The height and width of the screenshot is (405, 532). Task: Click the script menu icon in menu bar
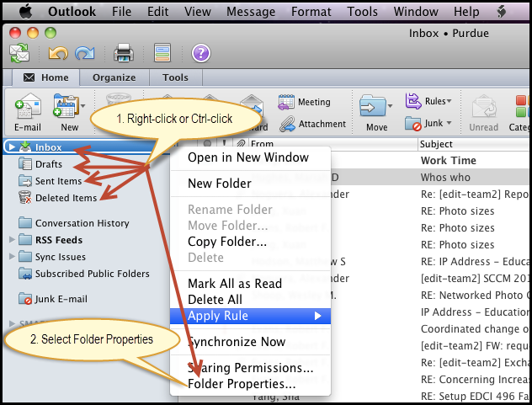(x=502, y=12)
